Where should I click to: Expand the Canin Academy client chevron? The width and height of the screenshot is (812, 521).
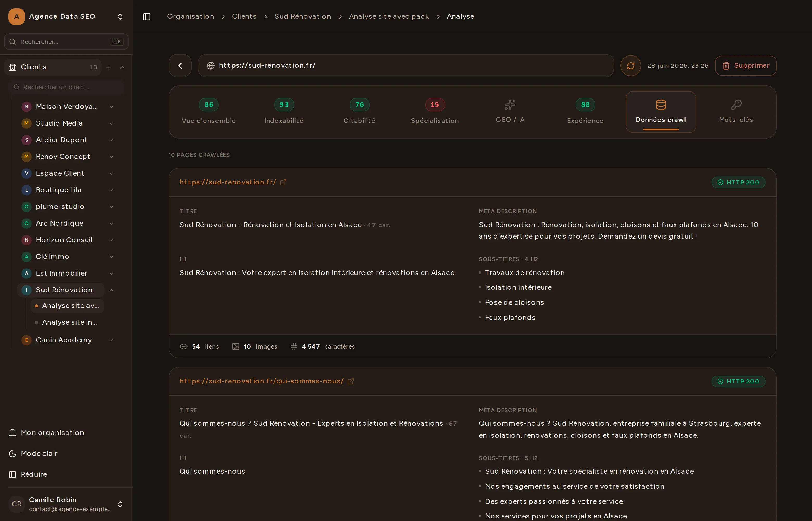111,340
